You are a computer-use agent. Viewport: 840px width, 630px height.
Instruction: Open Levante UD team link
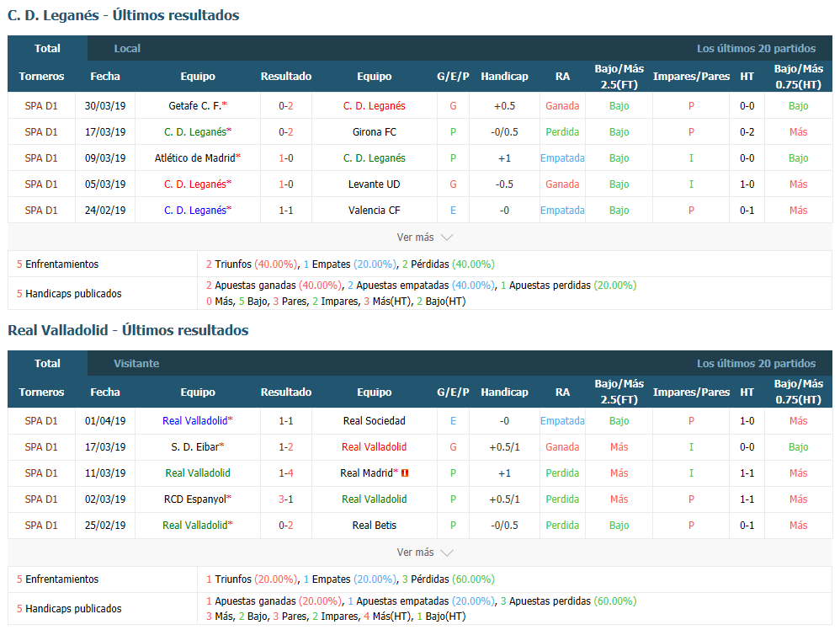tap(374, 184)
